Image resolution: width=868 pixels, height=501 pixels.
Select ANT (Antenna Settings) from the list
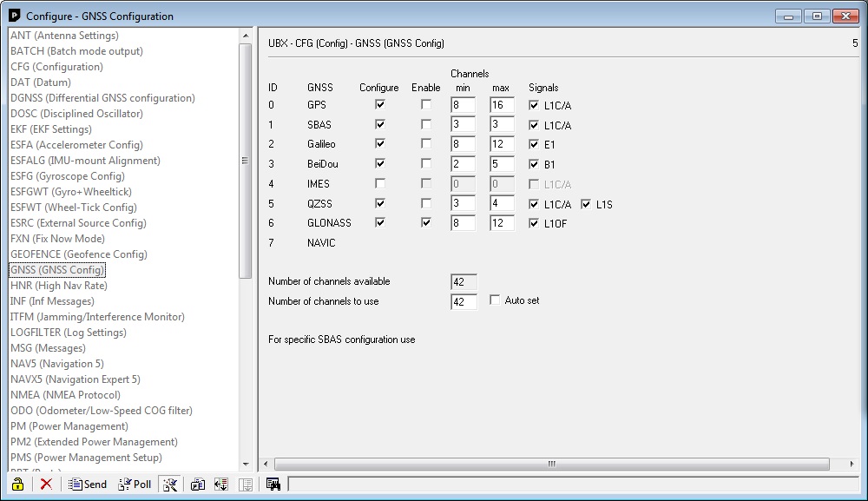(64, 36)
